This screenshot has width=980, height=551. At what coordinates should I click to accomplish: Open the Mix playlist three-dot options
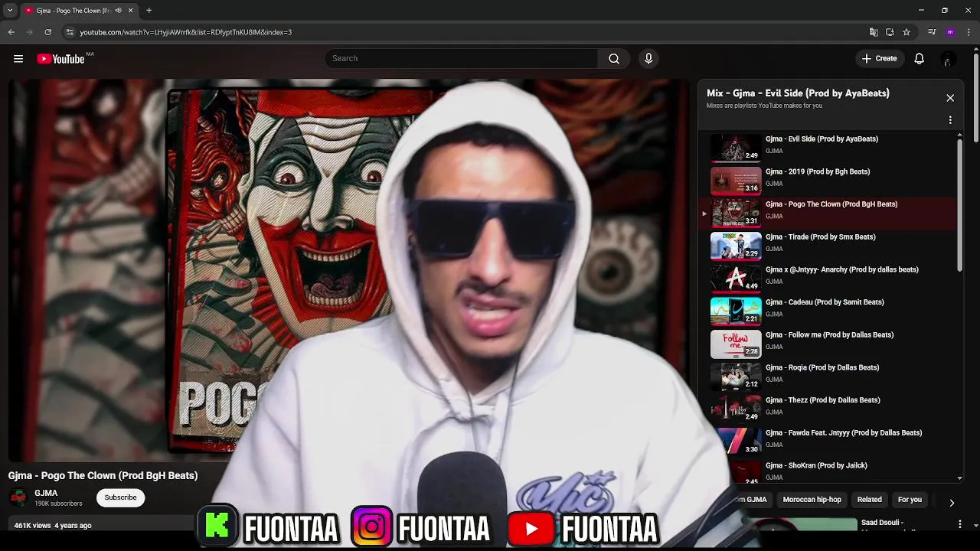click(950, 120)
